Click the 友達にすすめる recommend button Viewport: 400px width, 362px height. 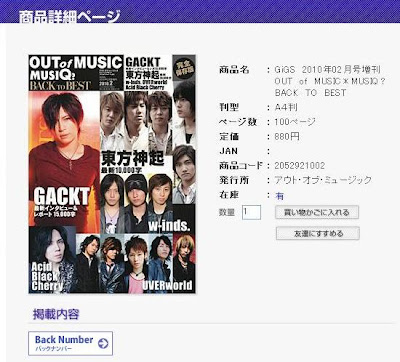[x=318, y=233]
